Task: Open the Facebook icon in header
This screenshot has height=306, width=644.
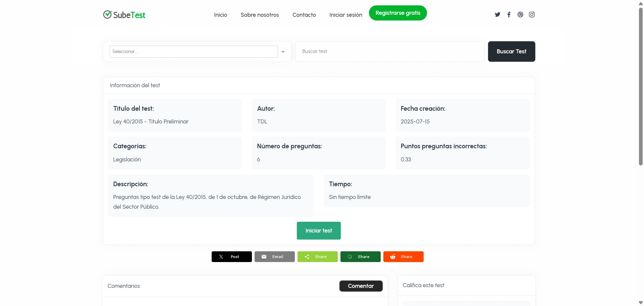Action: (x=509, y=14)
